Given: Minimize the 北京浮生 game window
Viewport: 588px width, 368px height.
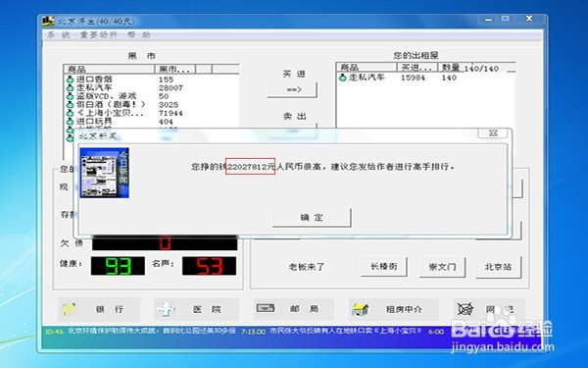Looking at the screenshot, I should pyautogui.click(x=488, y=19).
